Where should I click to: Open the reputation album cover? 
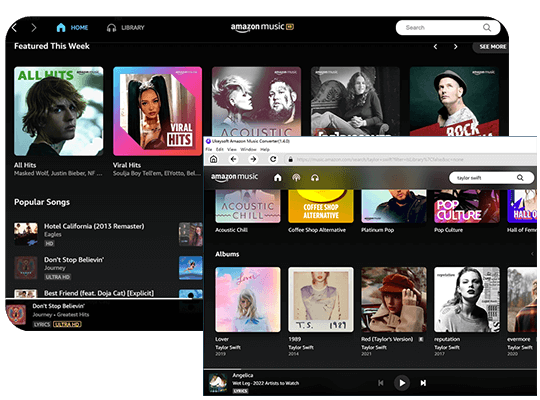pyautogui.click(x=467, y=299)
